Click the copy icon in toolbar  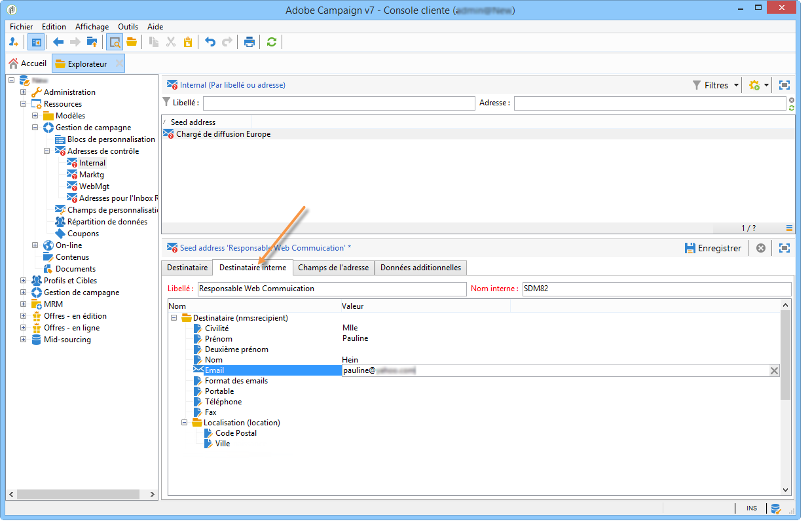click(x=154, y=42)
